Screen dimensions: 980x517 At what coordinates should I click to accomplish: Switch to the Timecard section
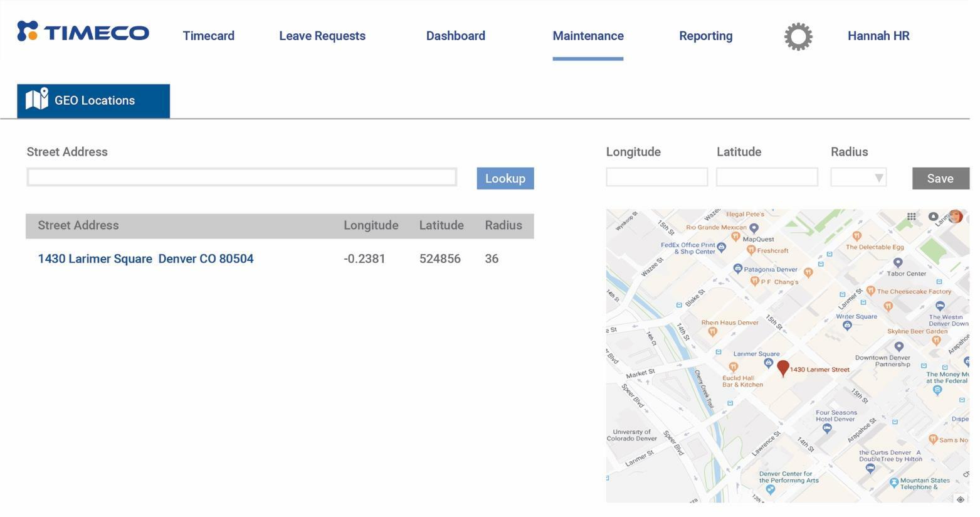tap(208, 36)
